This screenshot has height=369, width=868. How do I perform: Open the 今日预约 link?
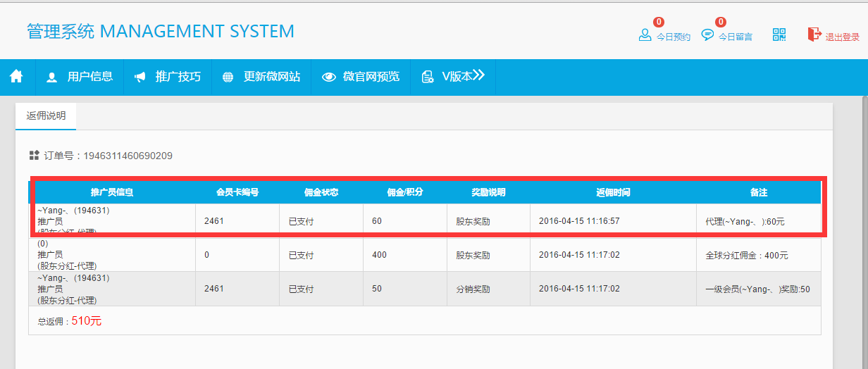pos(673,37)
